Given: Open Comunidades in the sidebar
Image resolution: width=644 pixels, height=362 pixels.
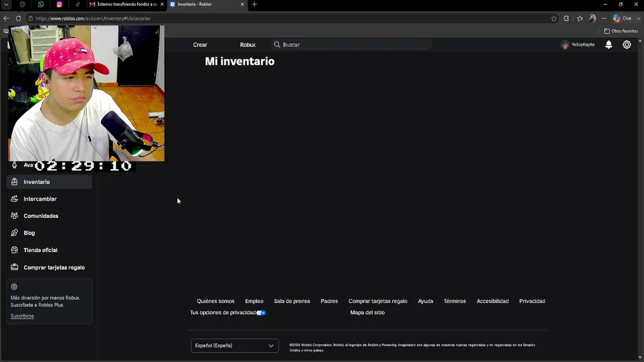Looking at the screenshot, I should [41, 216].
